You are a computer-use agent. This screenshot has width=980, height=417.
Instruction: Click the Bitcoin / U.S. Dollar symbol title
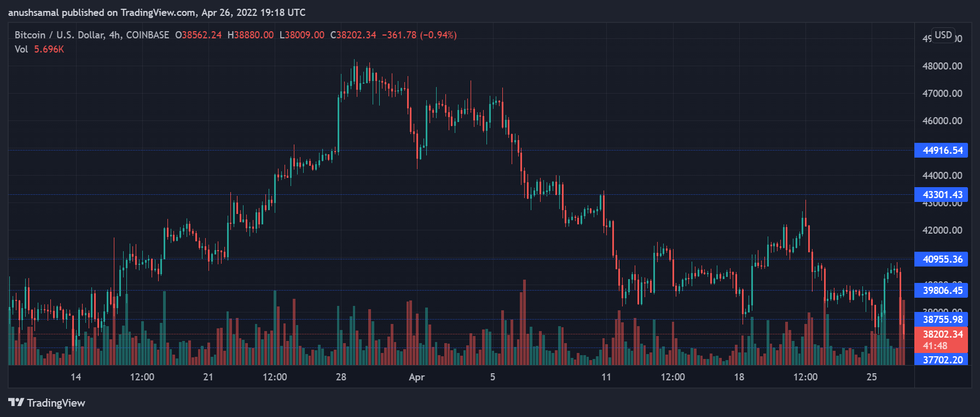point(91,35)
